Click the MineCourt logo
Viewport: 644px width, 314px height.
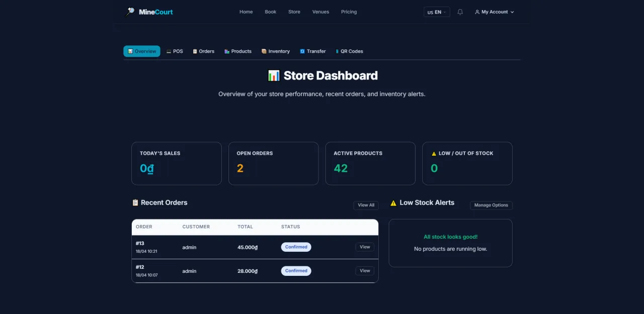click(149, 12)
